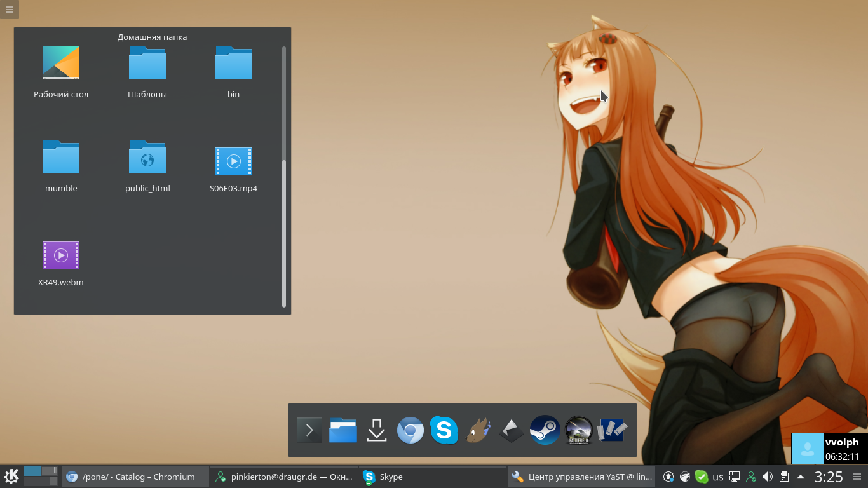The width and height of the screenshot is (868, 488).
Task: Switch to pinkierton@draugr.de chat window task
Action: pyautogui.click(x=283, y=477)
